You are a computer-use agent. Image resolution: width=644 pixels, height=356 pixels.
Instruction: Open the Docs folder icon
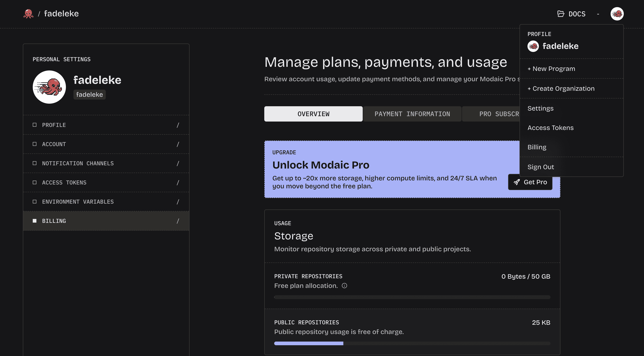click(561, 14)
